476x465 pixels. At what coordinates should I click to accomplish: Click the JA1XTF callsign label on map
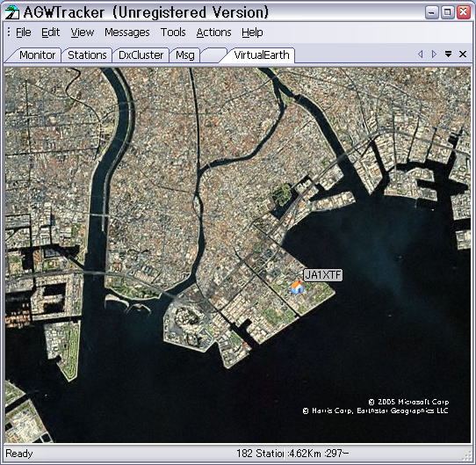click(x=323, y=275)
